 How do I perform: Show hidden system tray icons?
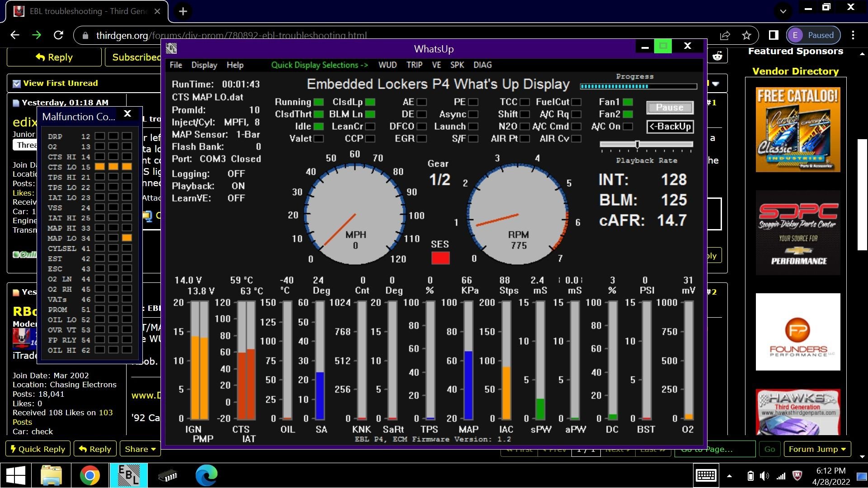pyautogui.click(x=729, y=475)
